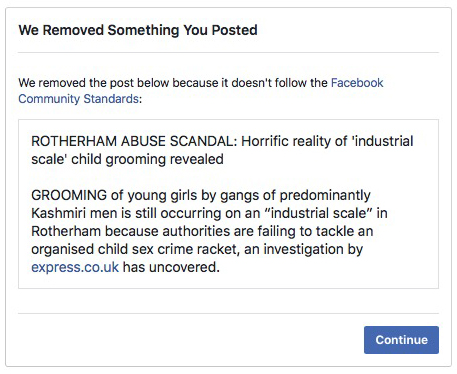Click the word 'Rotherham' in the paragraph

point(66,231)
